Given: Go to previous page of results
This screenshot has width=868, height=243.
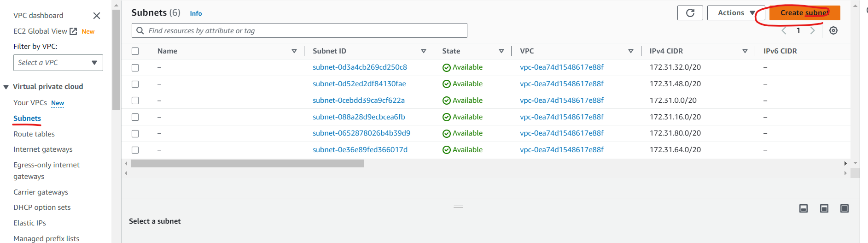Looking at the screenshot, I should coord(784,30).
